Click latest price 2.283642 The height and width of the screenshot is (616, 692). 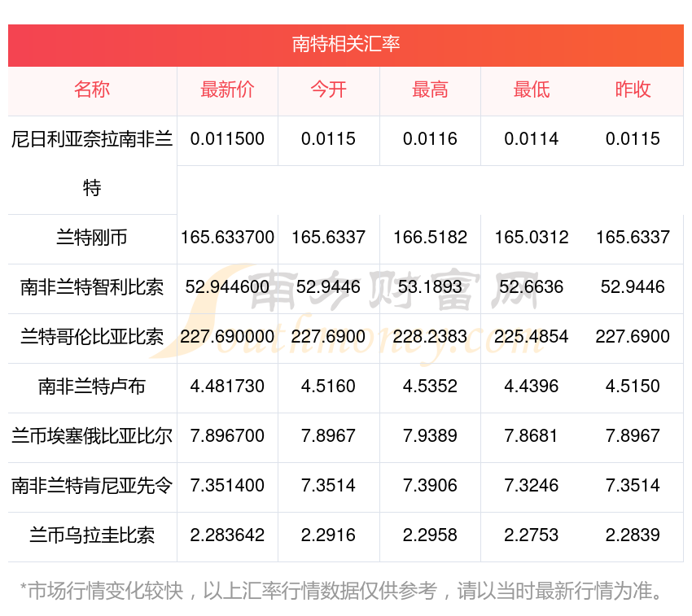(227, 535)
